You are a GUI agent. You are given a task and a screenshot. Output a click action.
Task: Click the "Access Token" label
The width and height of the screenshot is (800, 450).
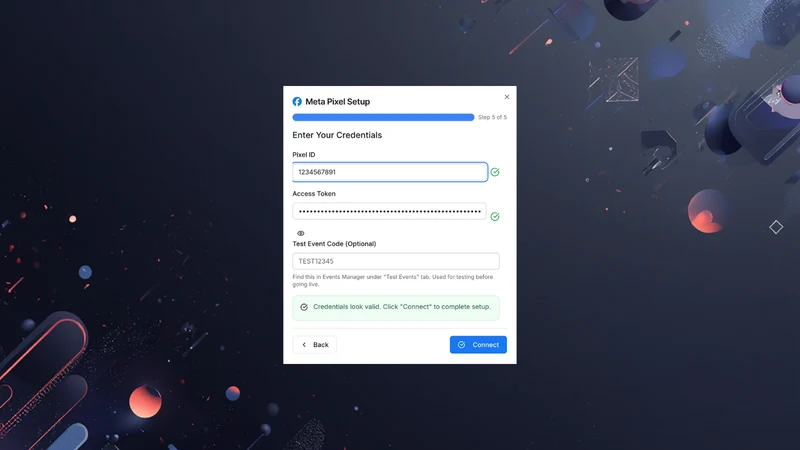pyautogui.click(x=314, y=194)
